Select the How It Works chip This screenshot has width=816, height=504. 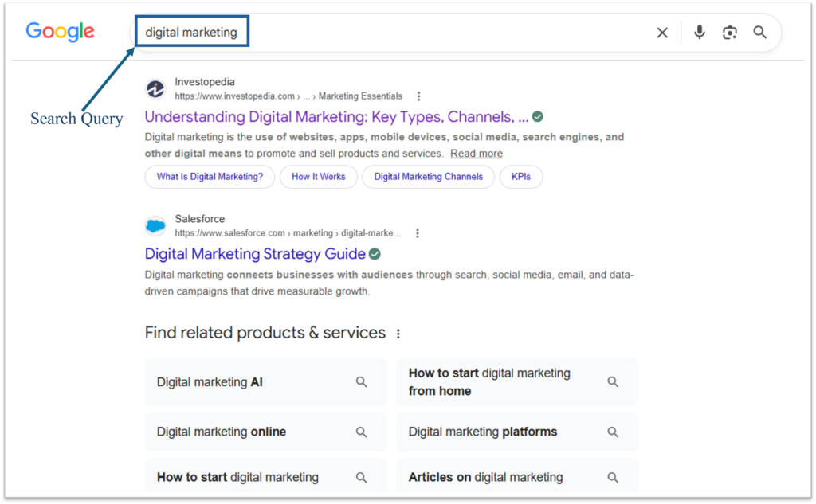(319, 177)
